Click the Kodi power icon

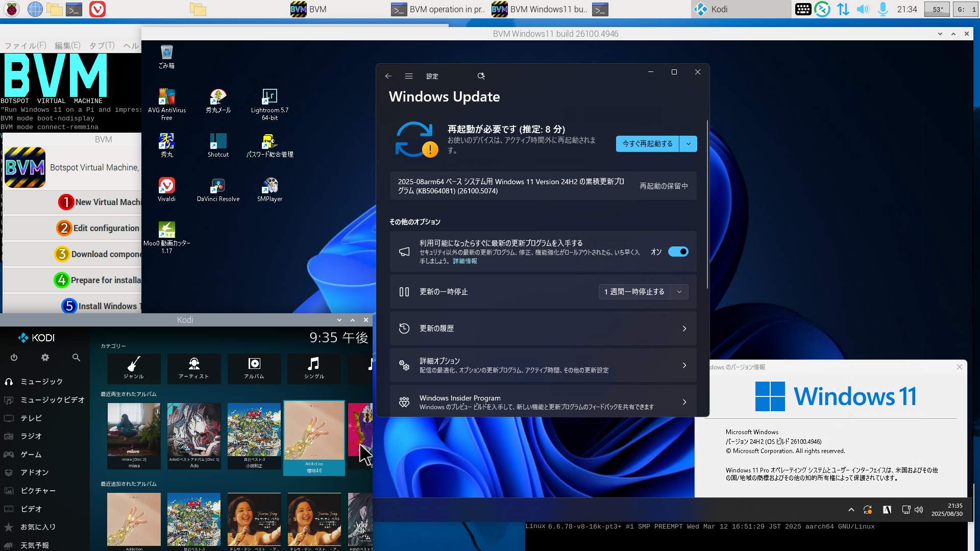pos(14,358)
